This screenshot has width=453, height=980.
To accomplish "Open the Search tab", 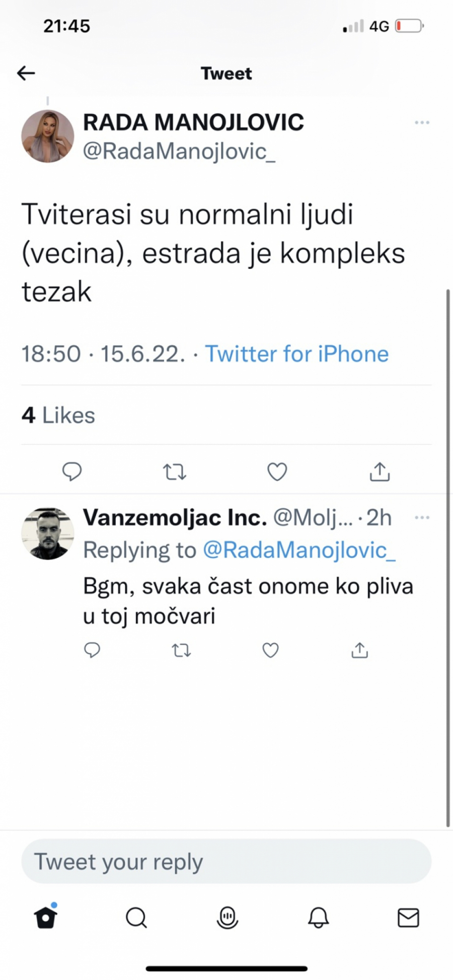I will click(x=136, y=918).
